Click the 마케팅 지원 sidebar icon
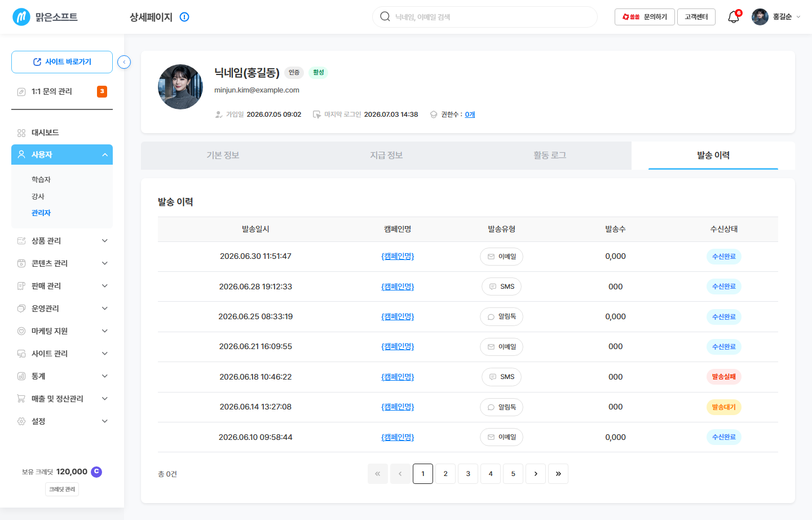Viewport: 812px width, 520px height. (x=21, y=331)
